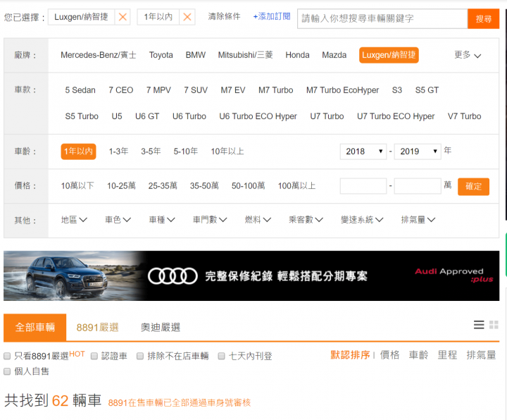Select the U6 Turbo ECO Hyper model
The image size is (507, 420).
(x=258, y=116)
